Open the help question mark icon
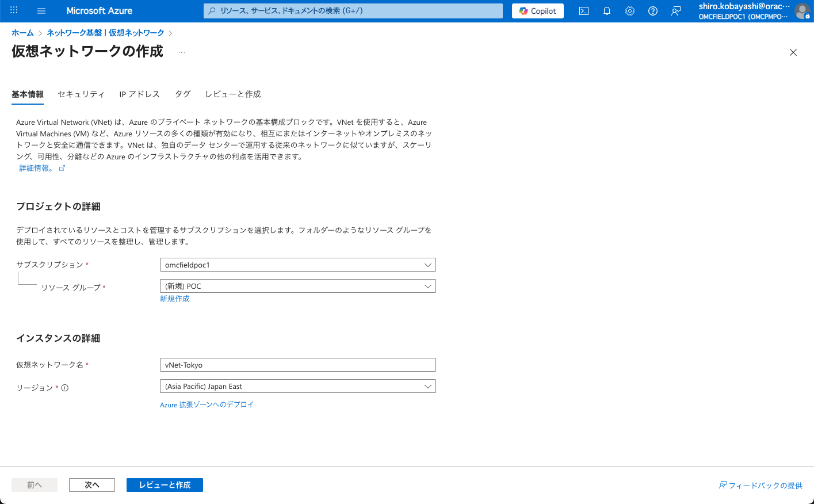 point(653,11)
